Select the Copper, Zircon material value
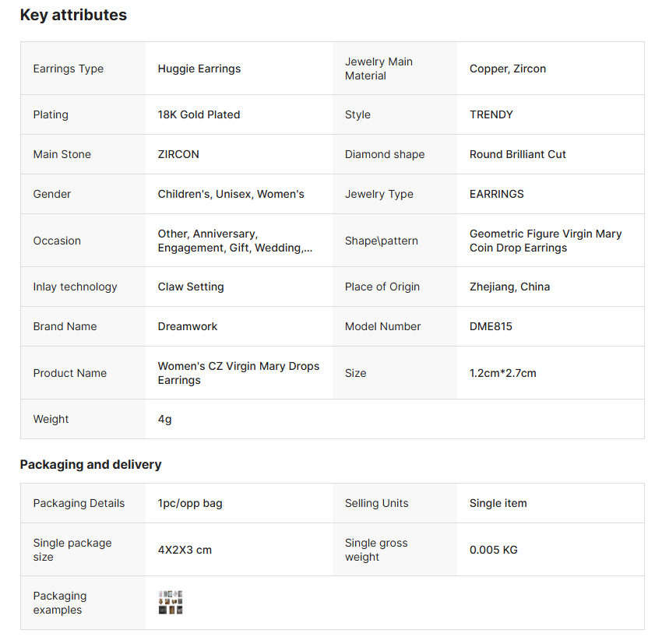The height and width of the screenshot is (644, 655). 508,69
